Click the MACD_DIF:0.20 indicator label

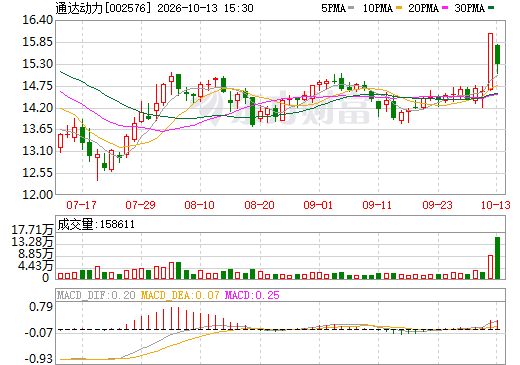96,295
